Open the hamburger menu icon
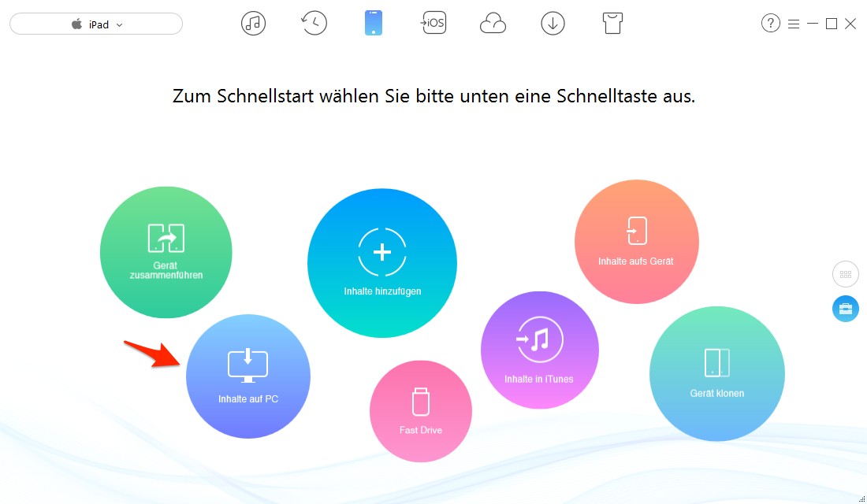The image size is (867, 504). [x=794, y=24]
